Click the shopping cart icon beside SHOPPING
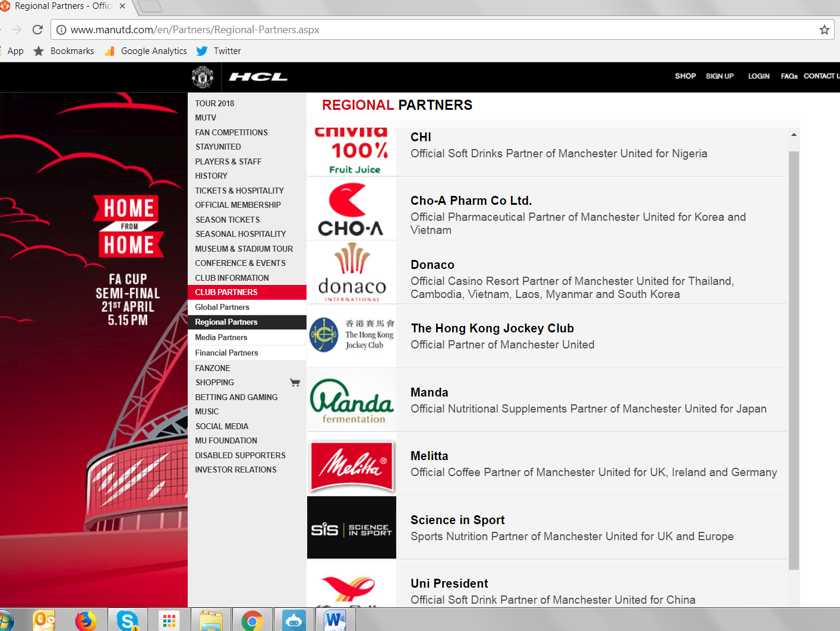This screenshot has width=840, height=631. [x=295, y=382]
